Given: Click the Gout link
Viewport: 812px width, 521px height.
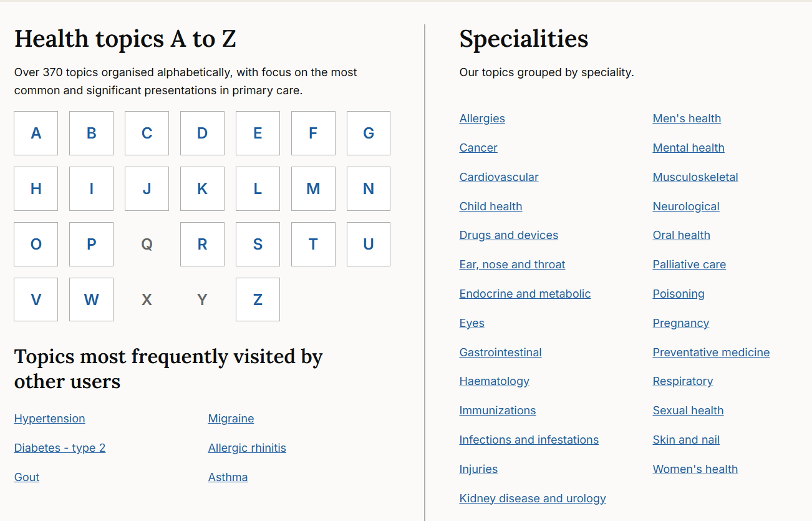Looking at the screenshot, I should (26, 477).
